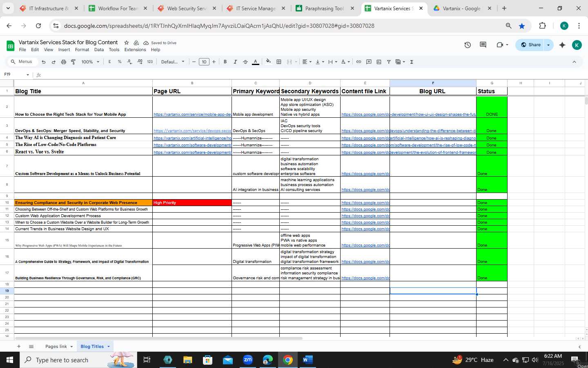This screenshot has height=368, width=588.
Task: Open the fill color picker
Action: tap(268, 62)
